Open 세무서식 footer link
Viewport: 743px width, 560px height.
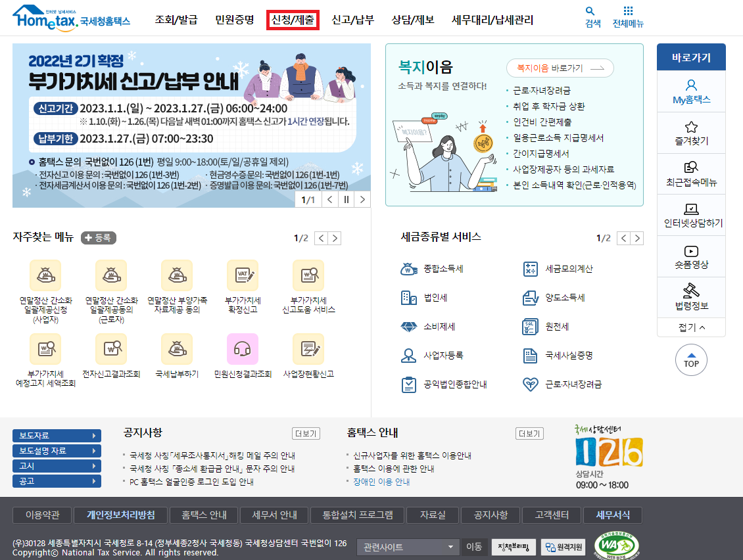click(x=613, y=515)
